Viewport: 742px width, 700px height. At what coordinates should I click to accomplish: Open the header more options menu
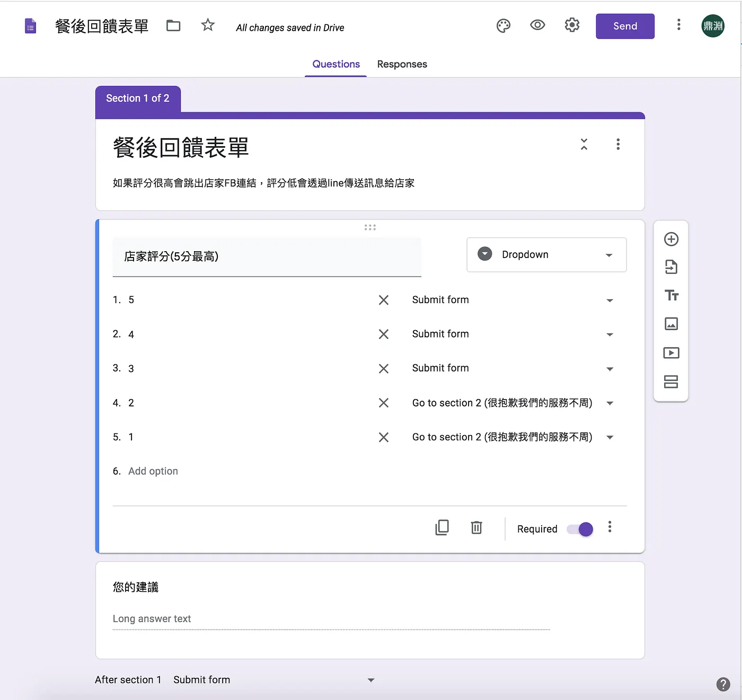coord(678,25)
